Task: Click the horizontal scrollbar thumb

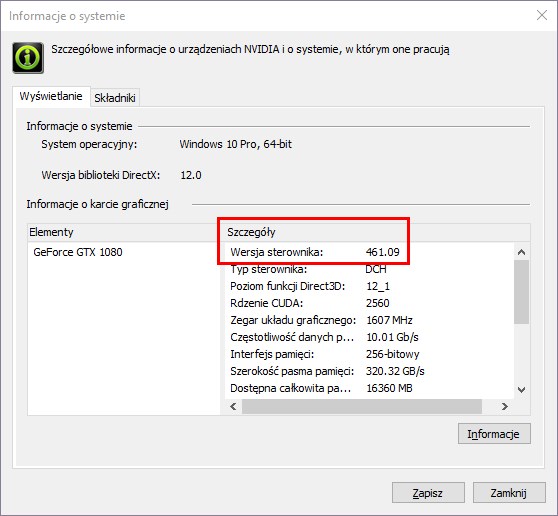Action: [x=362, y=406]
